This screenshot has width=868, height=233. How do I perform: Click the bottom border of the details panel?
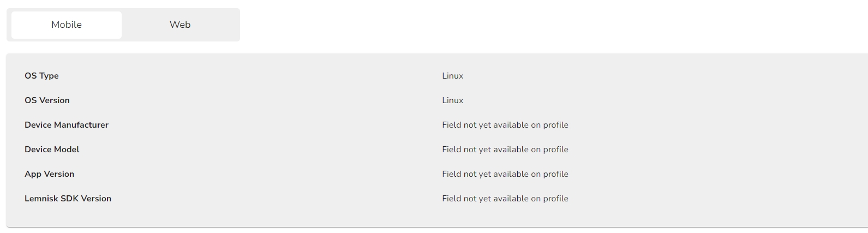point(436,226)
